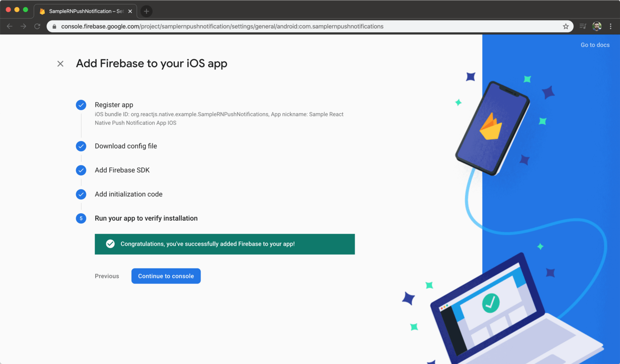620x364 pixels.
Task: Expand the Add Firebase SDK step
Action: [x=122, y=170]
